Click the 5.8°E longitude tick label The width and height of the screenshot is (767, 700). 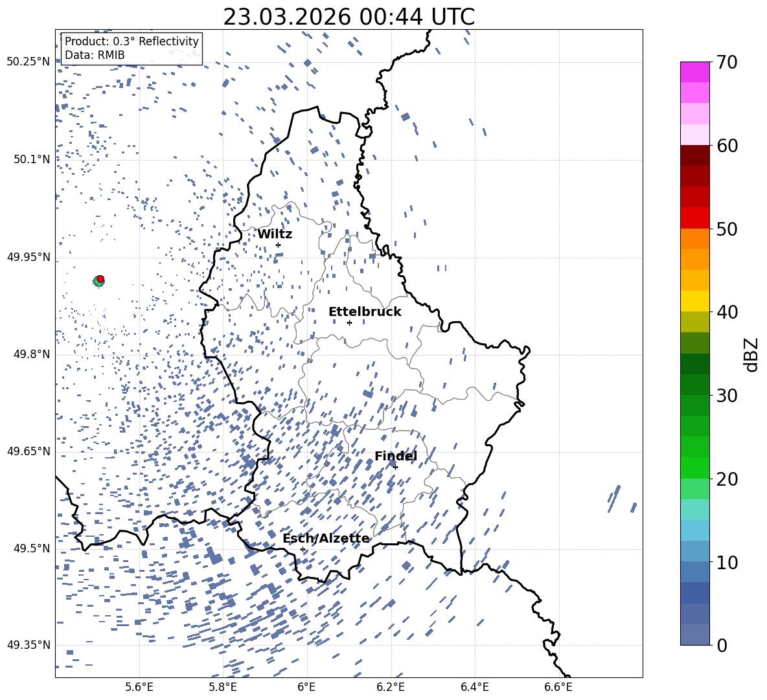click(223, 687)
